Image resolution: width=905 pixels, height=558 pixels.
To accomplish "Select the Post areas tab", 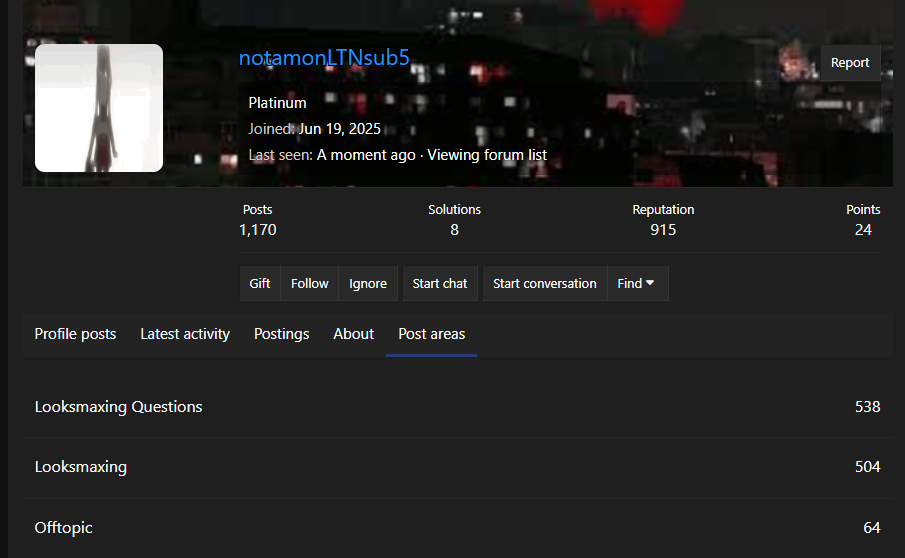I will click(431, 334).
